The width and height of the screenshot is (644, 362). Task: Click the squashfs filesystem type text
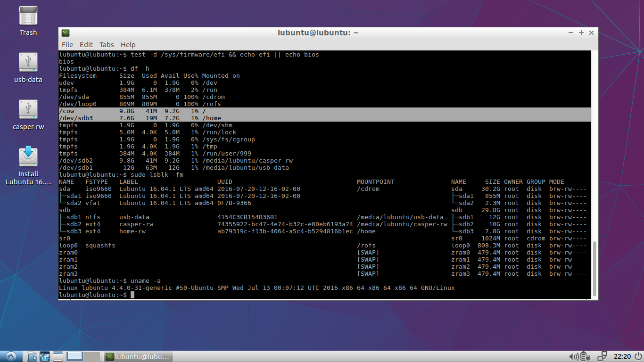100,246
